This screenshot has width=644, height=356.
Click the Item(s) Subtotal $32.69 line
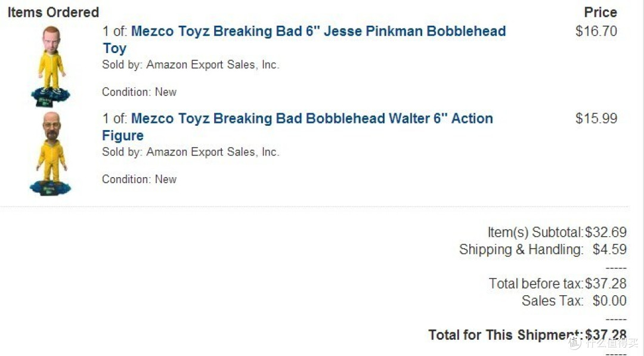pos(557,233)
